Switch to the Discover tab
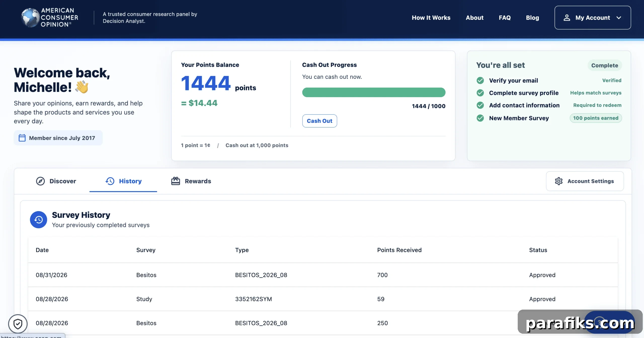This screenshot has height=338, width=644. [x=56, y=181]
